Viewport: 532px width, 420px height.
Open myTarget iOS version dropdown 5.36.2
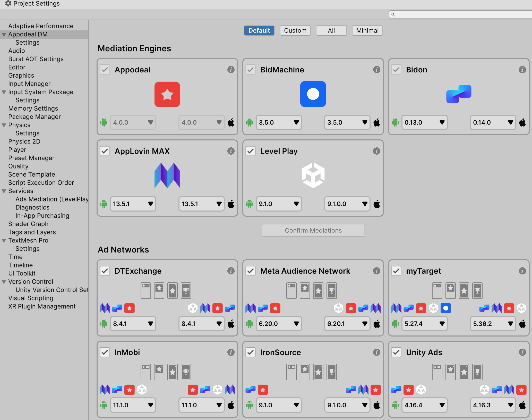[x=493, y=324]
